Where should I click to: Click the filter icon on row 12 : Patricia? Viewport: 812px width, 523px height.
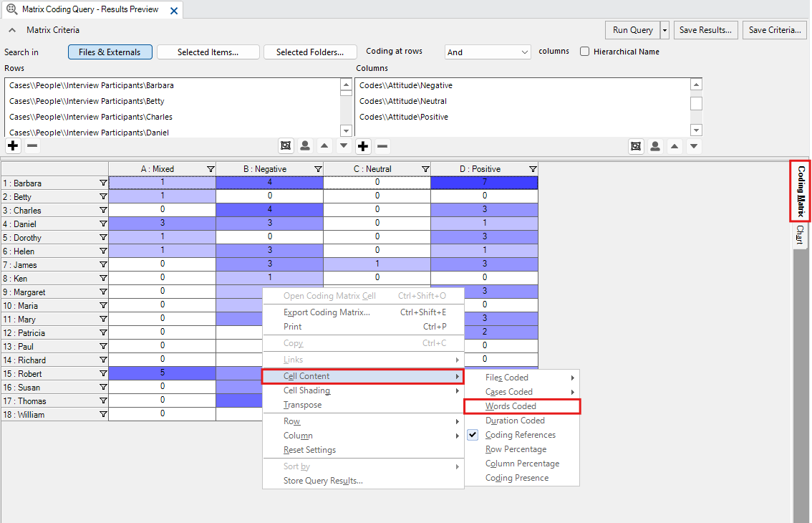pyautogui.click(x=103, y=332)
